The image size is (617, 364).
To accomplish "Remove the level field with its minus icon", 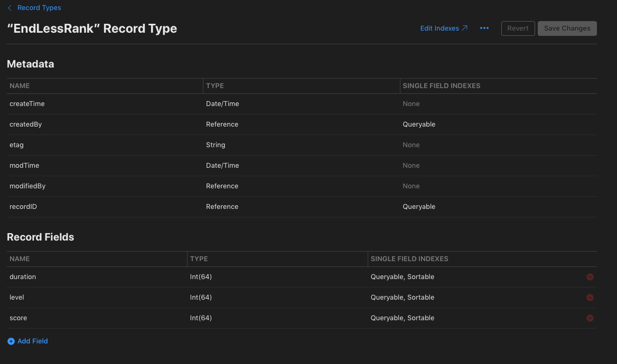I will (590, 298).
